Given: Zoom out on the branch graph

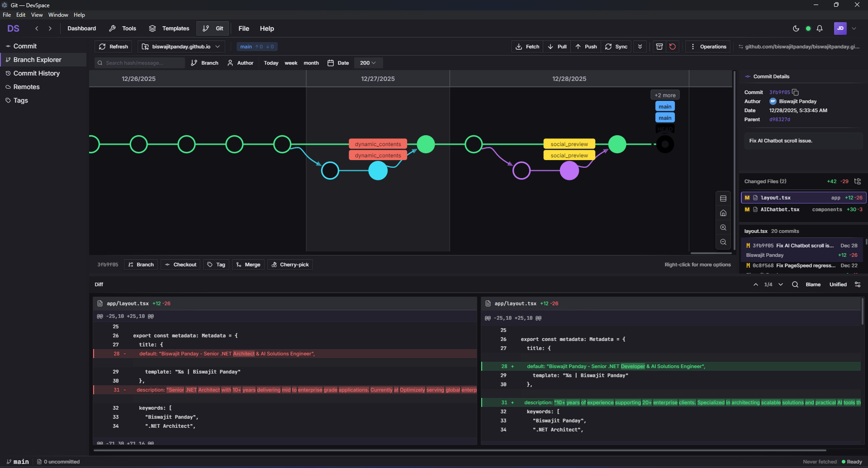Looking at the screenshot, I should [723, 242].
